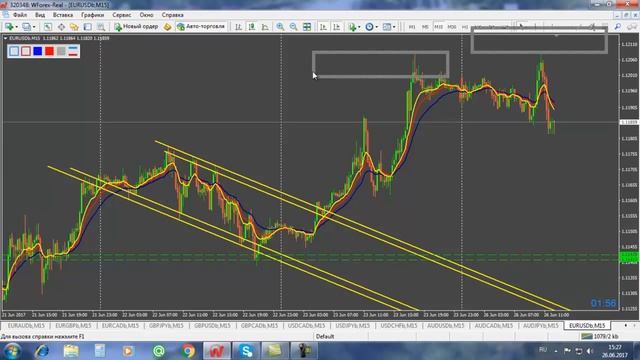Switch timeframe to M30
Screen dimensions: 640x360
tap(452, 27)
